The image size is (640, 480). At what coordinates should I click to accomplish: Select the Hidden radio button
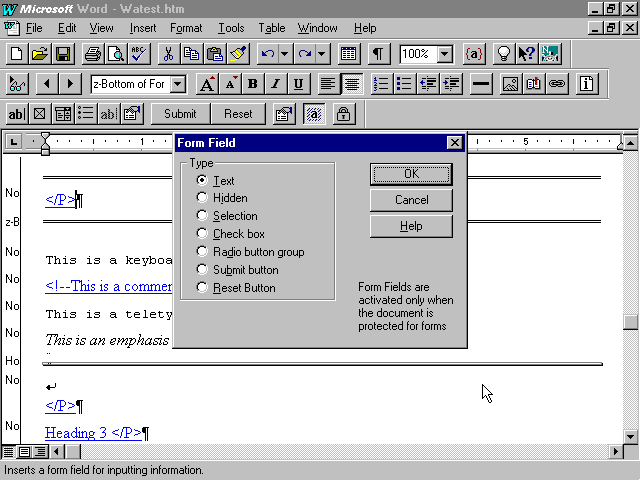203,198
